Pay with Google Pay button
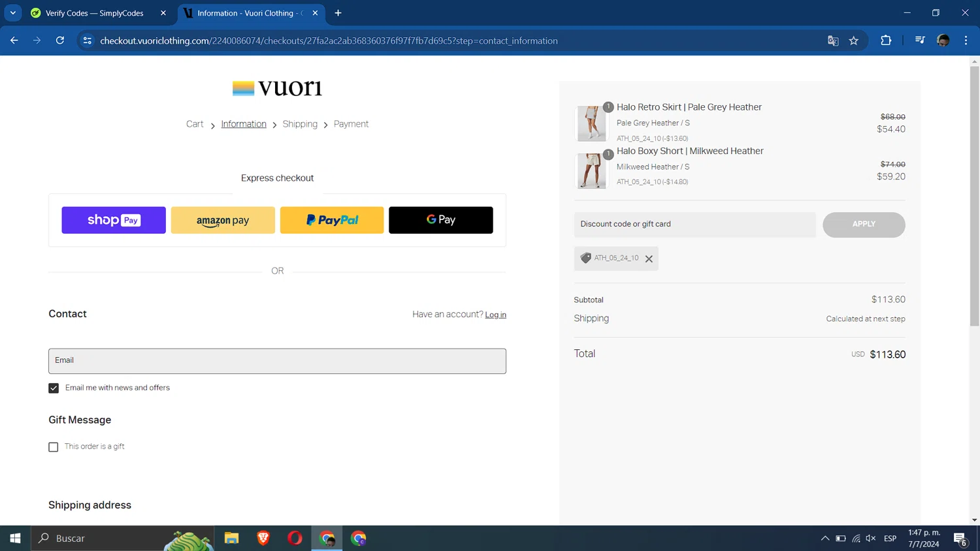 (x=441, y=220)
